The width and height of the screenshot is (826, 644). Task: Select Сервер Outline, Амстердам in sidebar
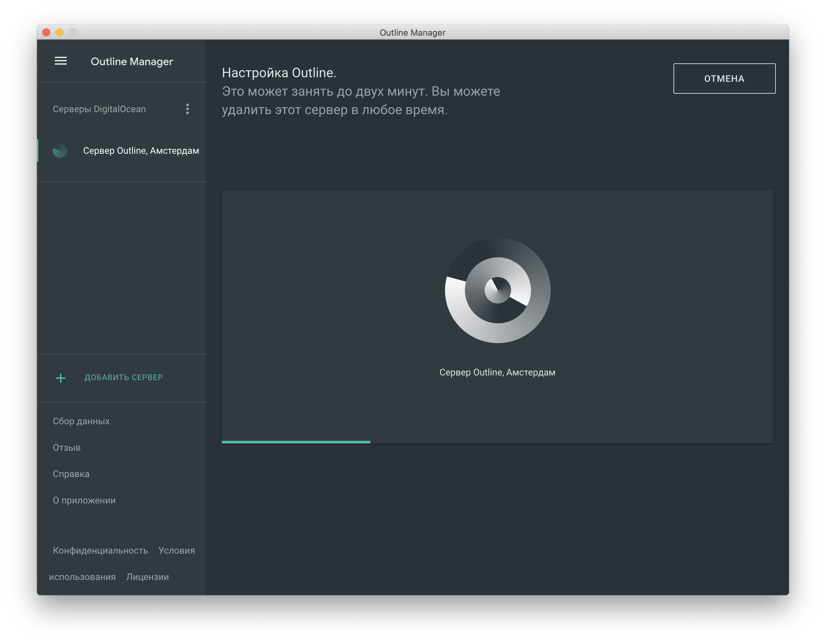point(121,150)
